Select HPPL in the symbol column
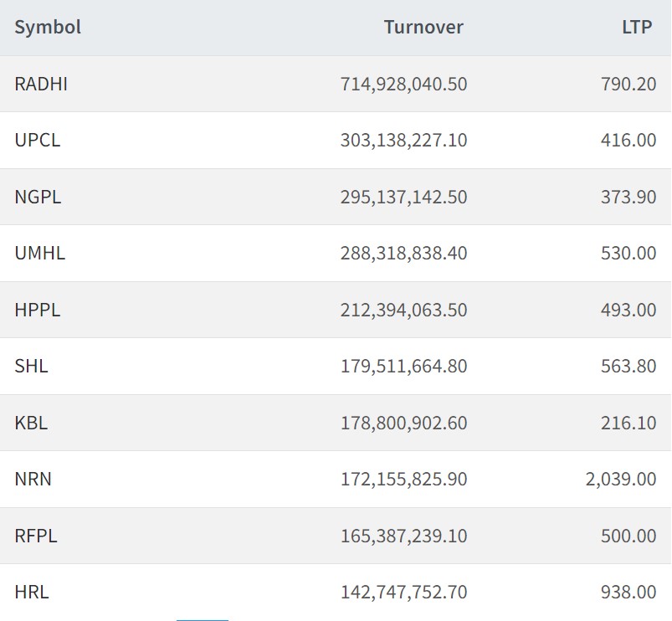This screenshot has height=621, width=672. point(38,310)
